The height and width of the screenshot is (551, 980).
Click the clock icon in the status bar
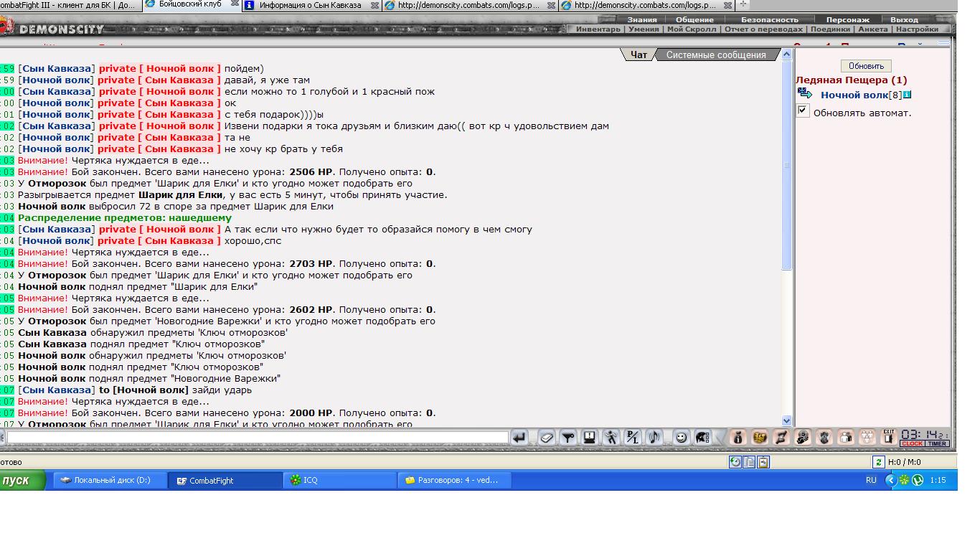(735, 462)
